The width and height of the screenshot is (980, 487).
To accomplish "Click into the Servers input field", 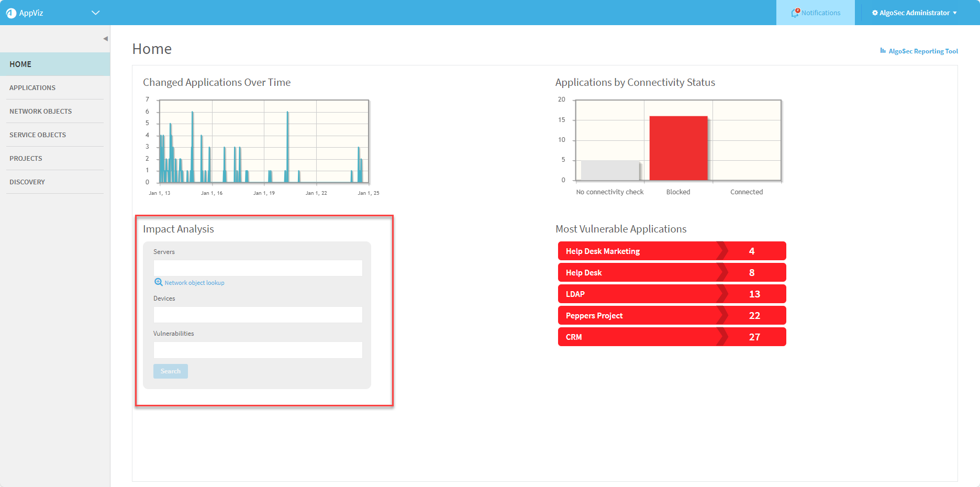I will (x=258, y=268).
